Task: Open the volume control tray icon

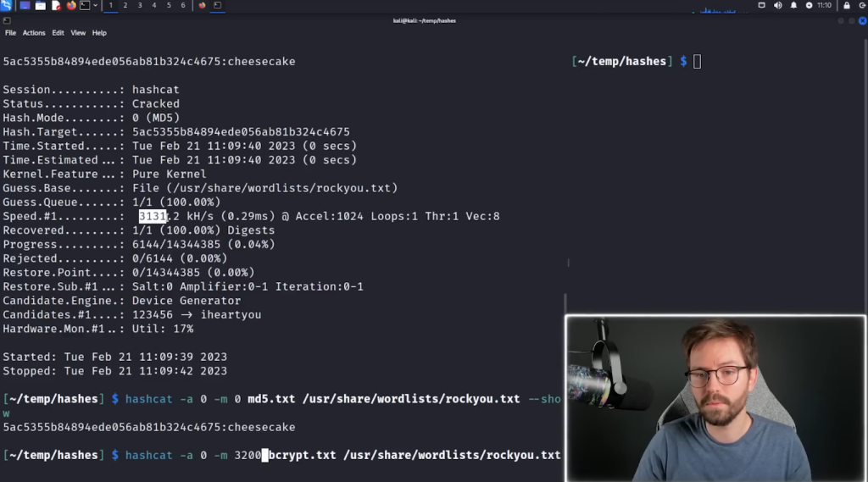Action: point(778,6)
